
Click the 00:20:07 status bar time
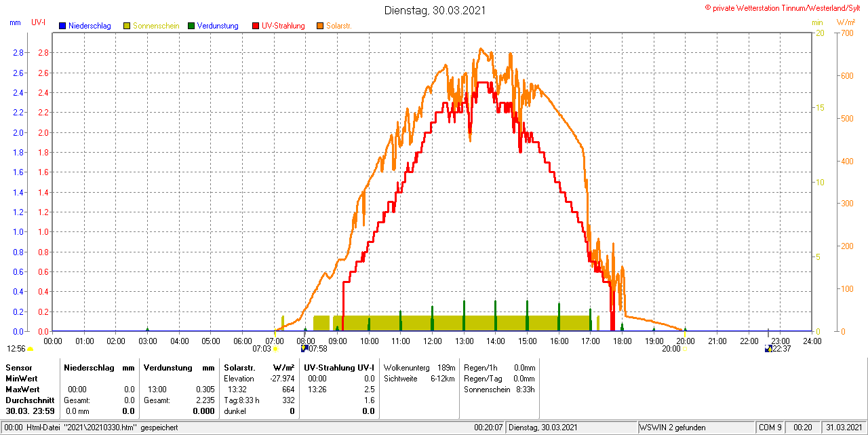coord(488,428)
